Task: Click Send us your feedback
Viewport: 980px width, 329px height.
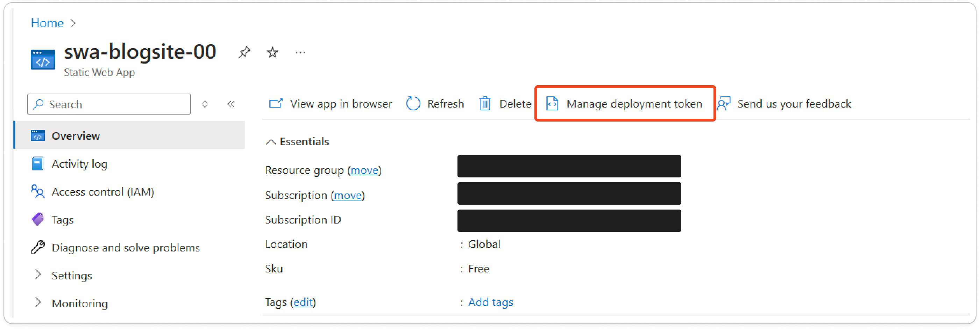Action: pos(794,104)
